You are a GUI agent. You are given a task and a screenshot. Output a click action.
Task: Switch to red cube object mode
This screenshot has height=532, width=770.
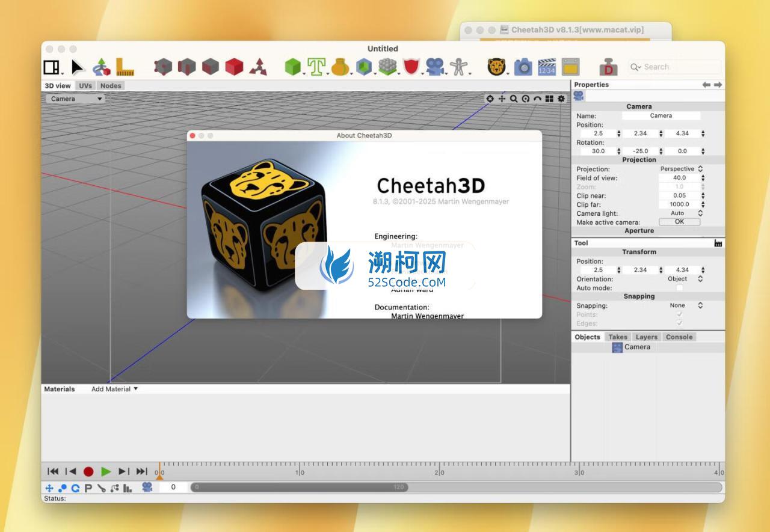click(x=234, y=67)
